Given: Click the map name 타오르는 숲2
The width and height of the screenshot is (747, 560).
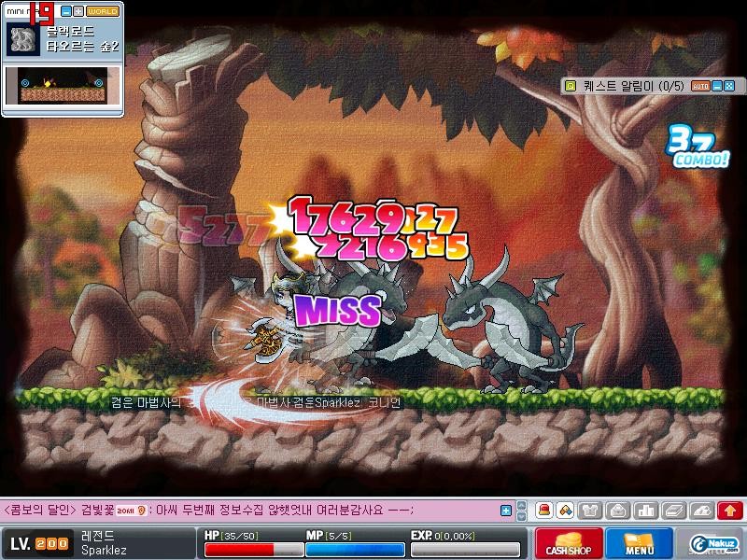Looking at the screenshot, I should [x=82, y=46].
